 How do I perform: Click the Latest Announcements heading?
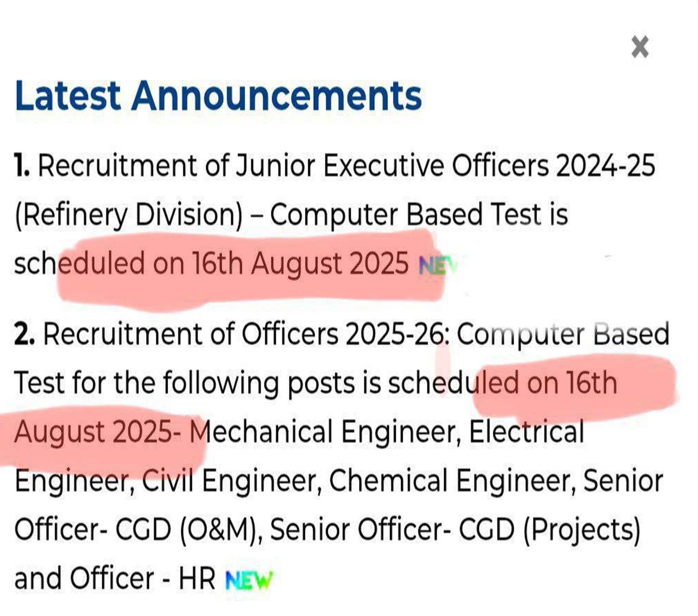click(219, 96)
